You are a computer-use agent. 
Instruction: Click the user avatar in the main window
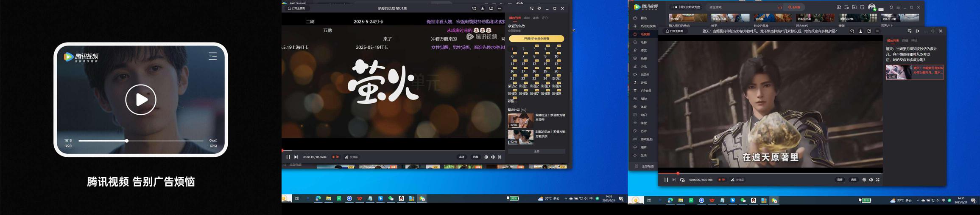pyautogui.click(x=872, y=7)
